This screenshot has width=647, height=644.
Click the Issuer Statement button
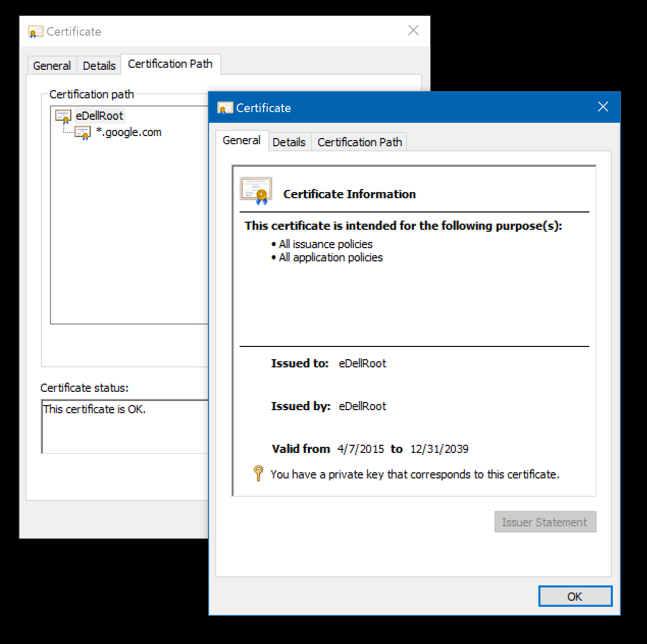(x=545, y=522)
